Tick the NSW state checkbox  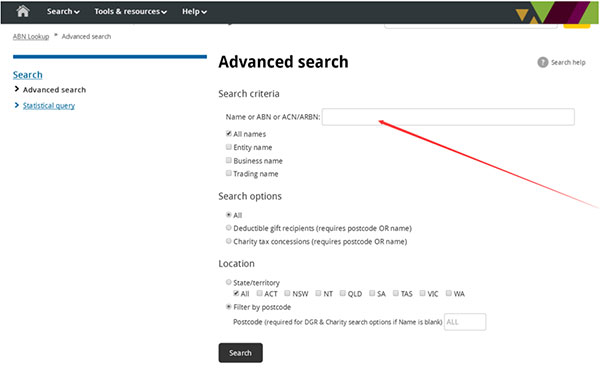click(287, 293)
